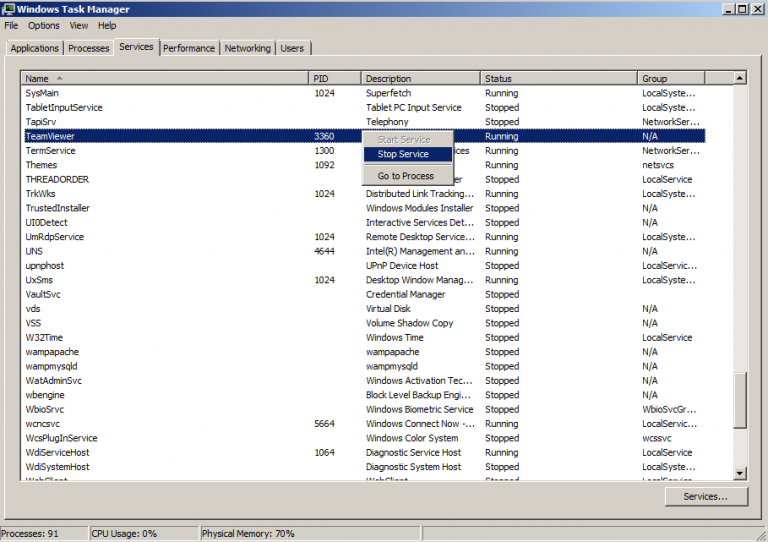Click the netsvcs group cell
The width and height of the screenshot is (768, 542).
click(x=658, y=165)
